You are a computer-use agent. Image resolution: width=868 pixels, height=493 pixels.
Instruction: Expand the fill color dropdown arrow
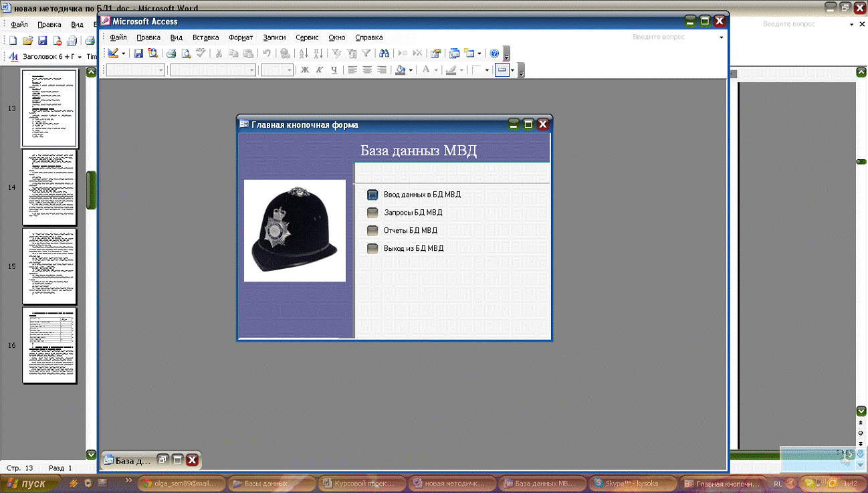[x=411, y=70]
